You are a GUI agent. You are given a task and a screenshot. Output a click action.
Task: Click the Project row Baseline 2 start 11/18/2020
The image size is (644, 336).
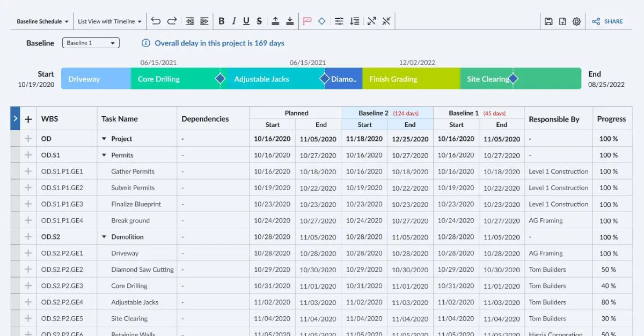pos(364,139)
